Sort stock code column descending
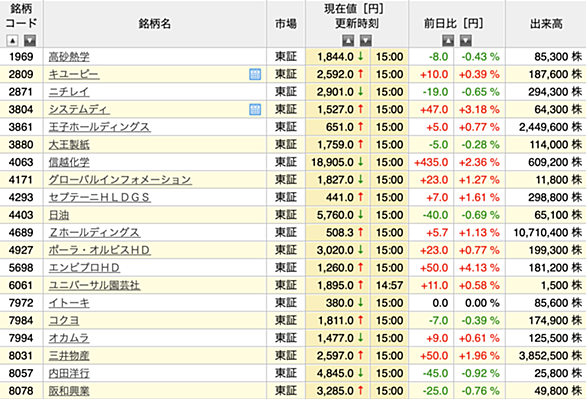Screen dimensions: 586x399 30,40
